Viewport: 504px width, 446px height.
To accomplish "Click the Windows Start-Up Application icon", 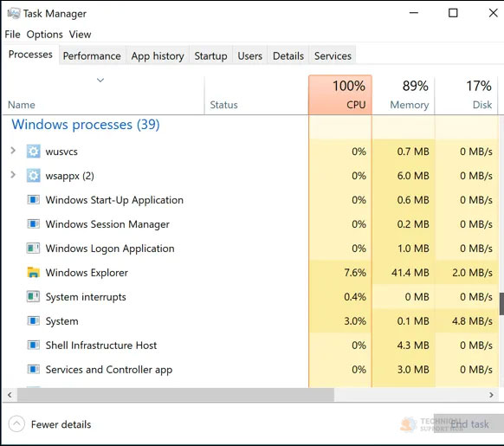I will click(33, 200).
